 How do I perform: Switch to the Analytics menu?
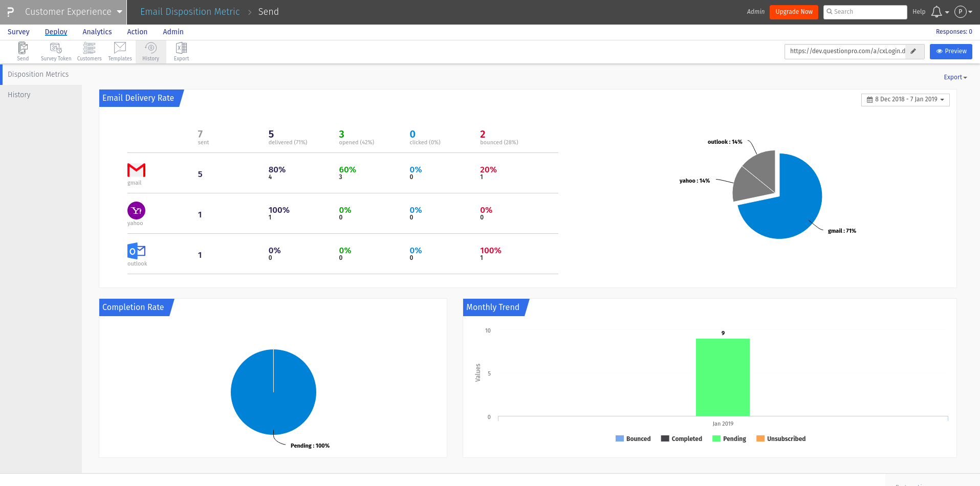pos(97,32)
